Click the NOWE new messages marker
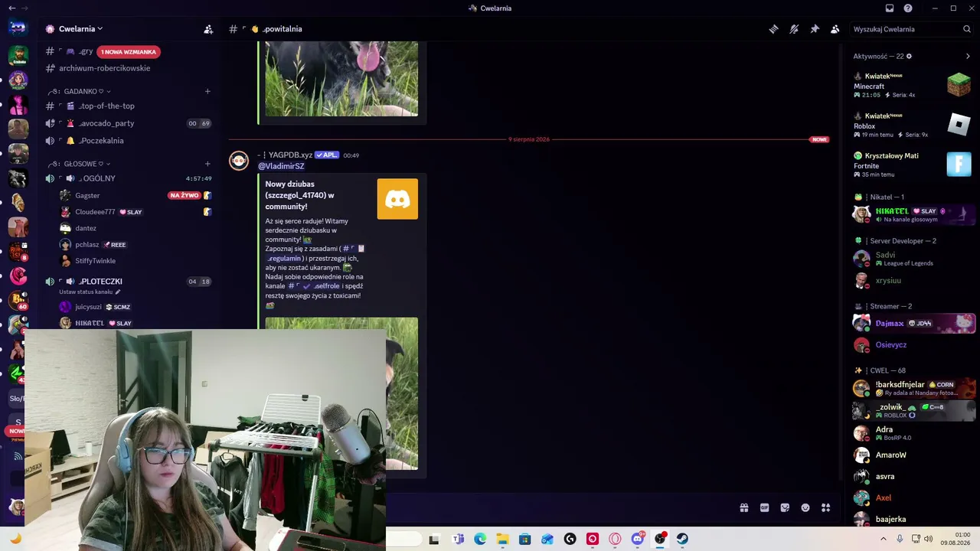 819,139
